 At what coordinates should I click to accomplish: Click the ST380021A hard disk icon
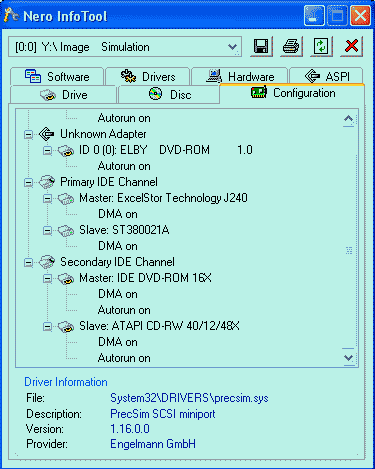pos(66,230)
